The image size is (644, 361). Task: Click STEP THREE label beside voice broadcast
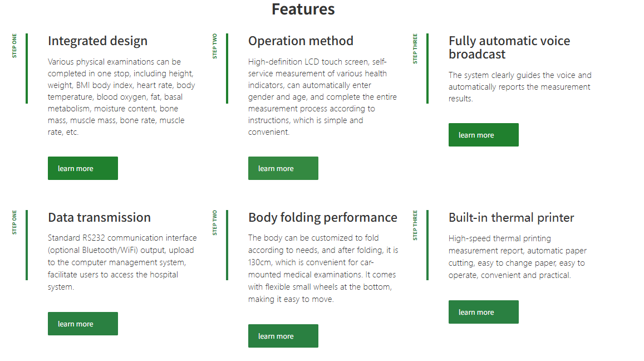[x=415, y=49]
